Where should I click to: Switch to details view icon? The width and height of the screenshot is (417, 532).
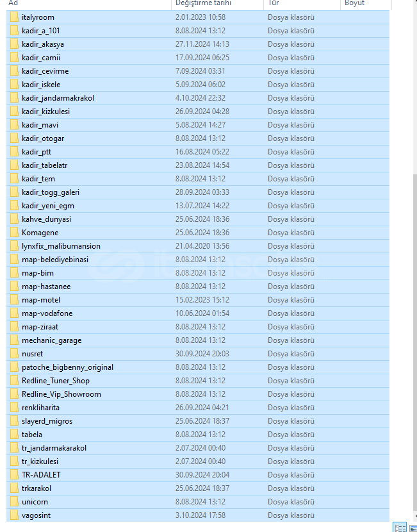pos(400,528)
